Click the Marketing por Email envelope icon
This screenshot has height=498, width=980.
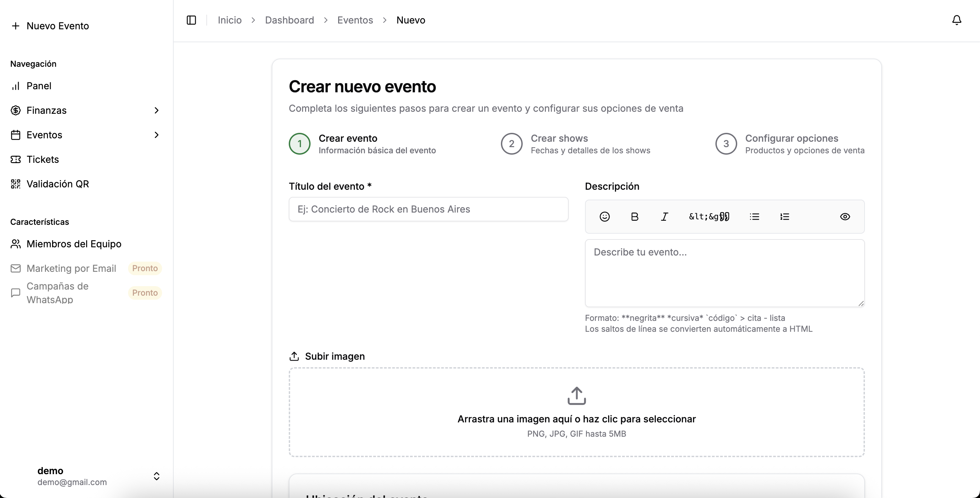[16, 269]
